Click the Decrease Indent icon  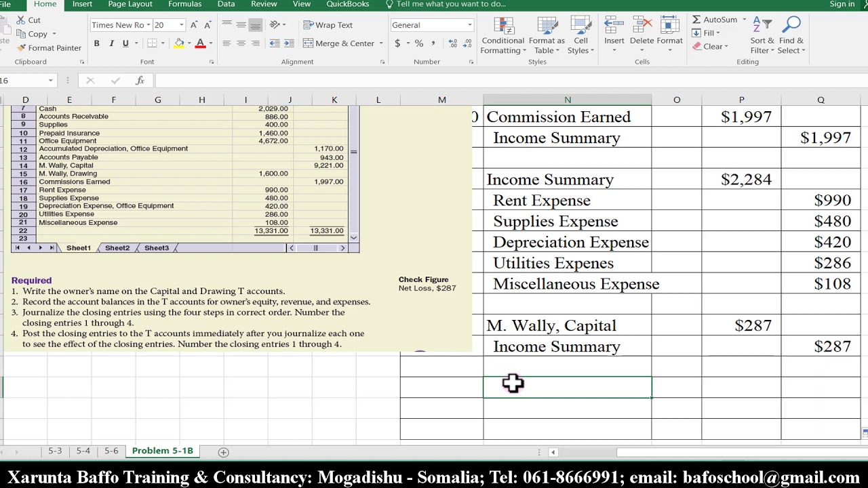pyautogui.click(x=274, y=43)
